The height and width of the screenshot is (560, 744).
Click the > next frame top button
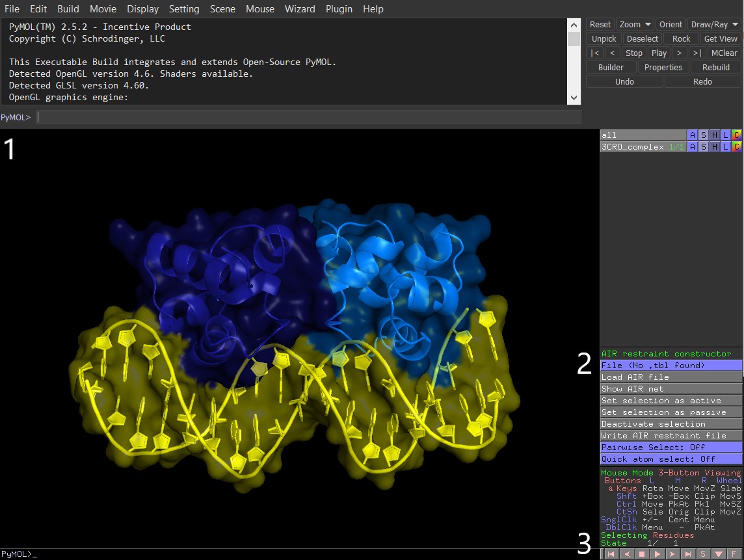click(x=679, y=53)
